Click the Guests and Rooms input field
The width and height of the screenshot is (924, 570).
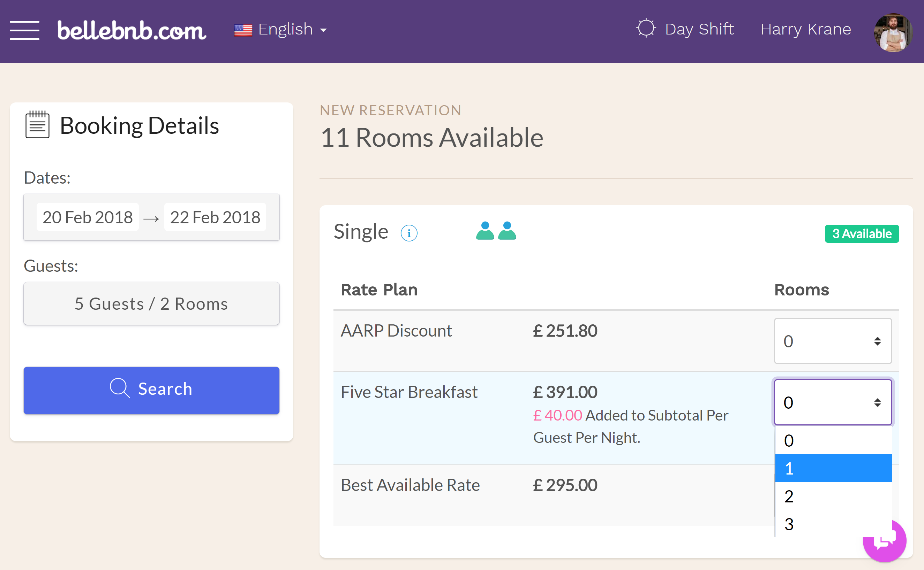pyautogui.click(x=151, y=304)
